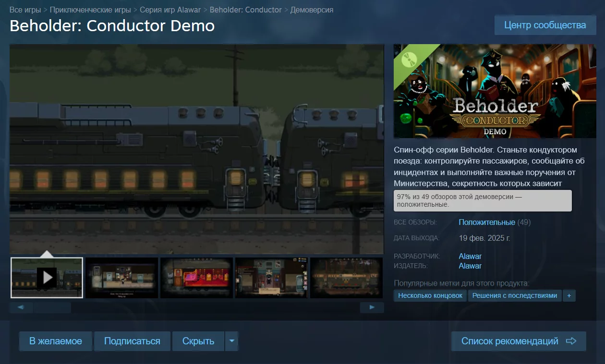Image resolution: width=605 pixels, height=364 pixels.
Task: Click the ВСЕ ОБЗОРЫ label
Action: click(415, 223)
